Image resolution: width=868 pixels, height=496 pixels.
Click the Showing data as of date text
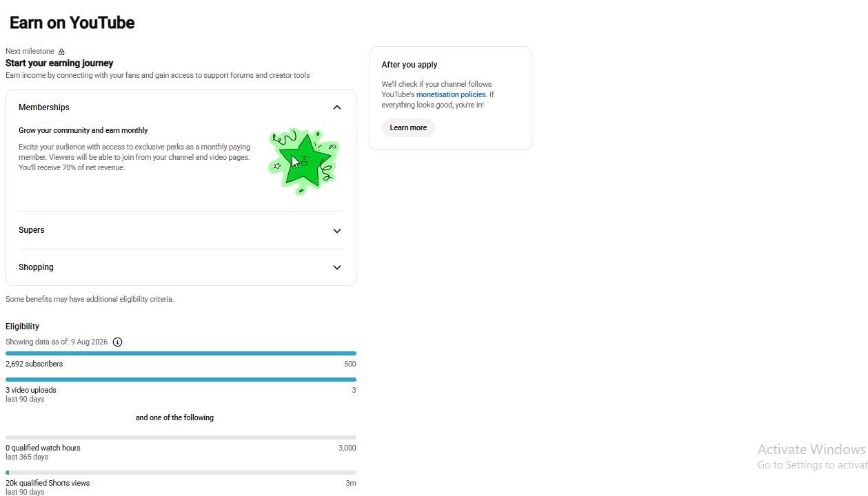point(57,342)
